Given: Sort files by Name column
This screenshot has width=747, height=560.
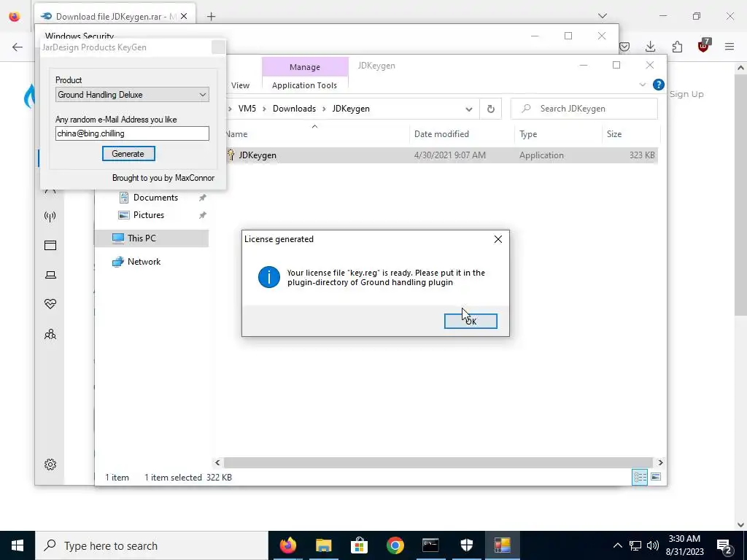Looking at the screenshot, I should (317, 134).
